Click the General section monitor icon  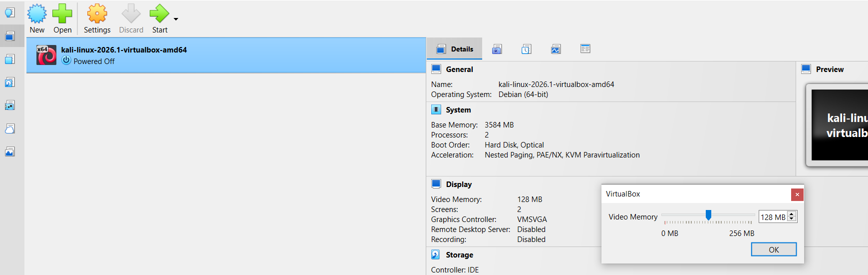pyautogui.click(x=436, y=69)
